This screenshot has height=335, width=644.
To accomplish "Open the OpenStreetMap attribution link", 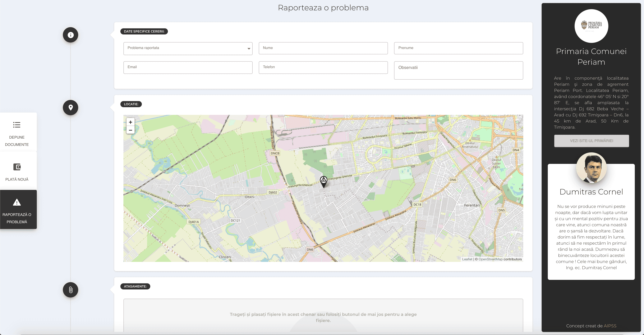I will click(x=490, y=259).
